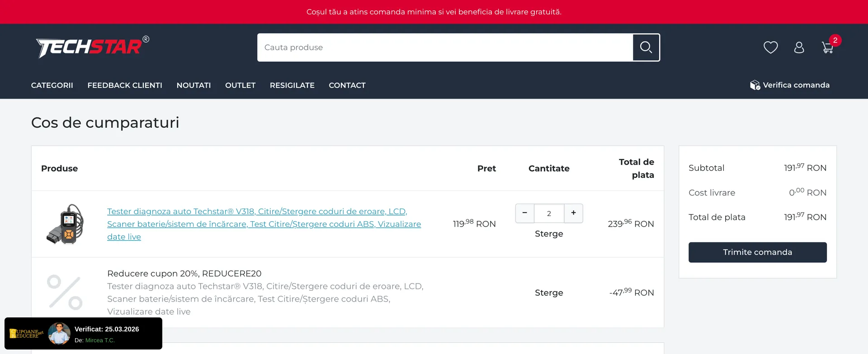Remove the REDUCERE20 coupon with Sterge
The image size is (868, 354).
click(x=549, y=293)
